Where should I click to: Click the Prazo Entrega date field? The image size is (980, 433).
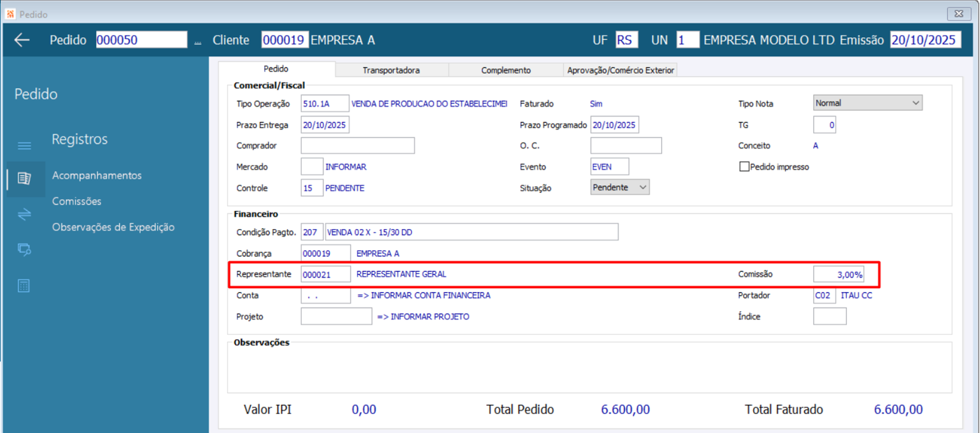coord(325,125)
